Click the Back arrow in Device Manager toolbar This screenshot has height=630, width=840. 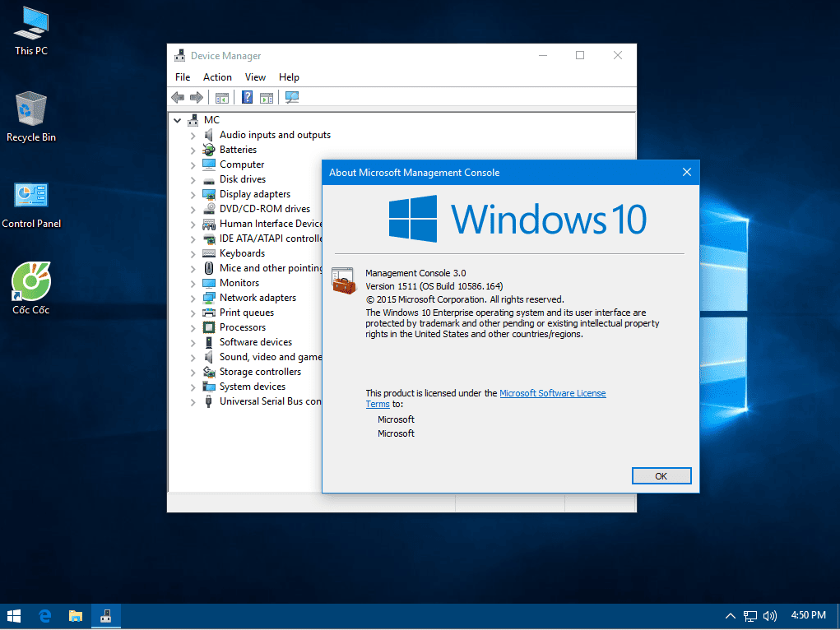178,98
